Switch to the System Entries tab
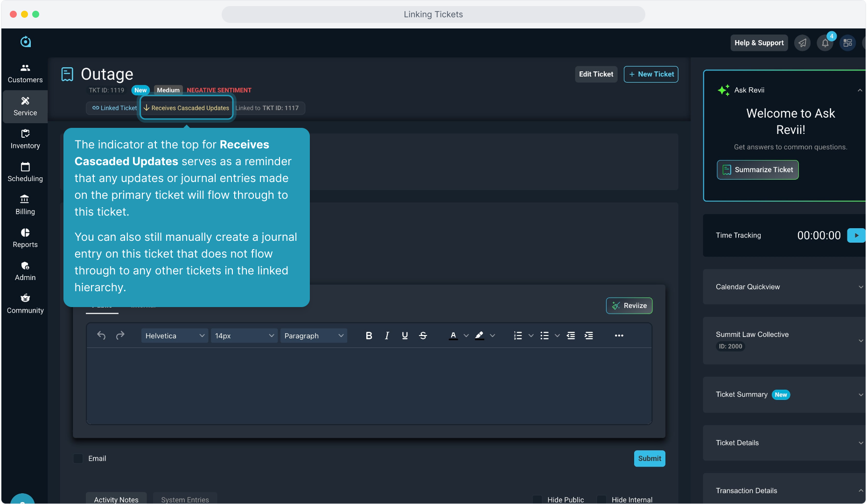This screenshot has height=504, width=867. click(x=185, y=499)
